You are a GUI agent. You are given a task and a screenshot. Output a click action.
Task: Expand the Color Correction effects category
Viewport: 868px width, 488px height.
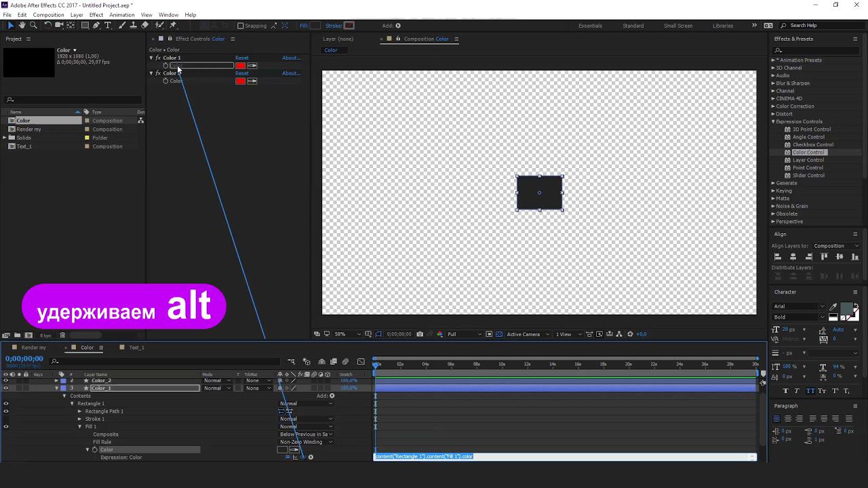point(773,106)
